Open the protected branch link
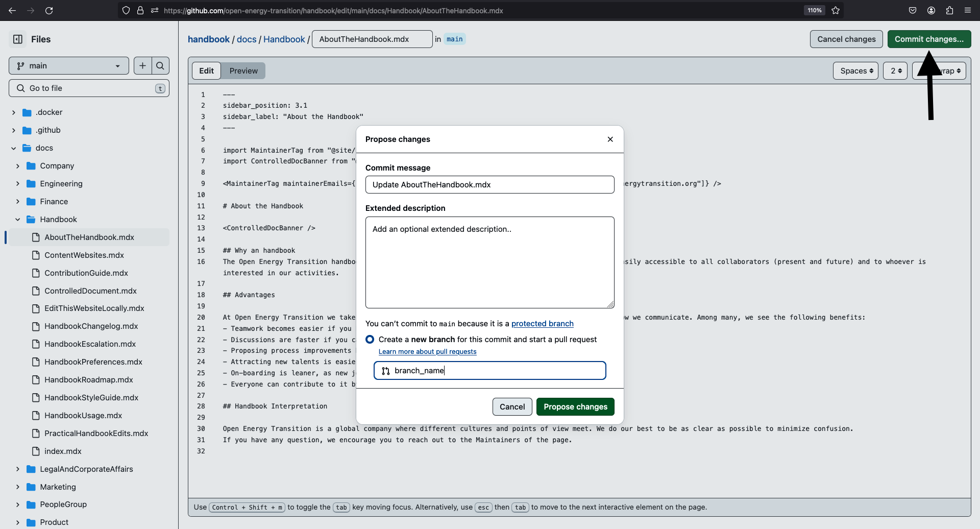This screenshot has height=529, width=980. [x=542, y=324]
